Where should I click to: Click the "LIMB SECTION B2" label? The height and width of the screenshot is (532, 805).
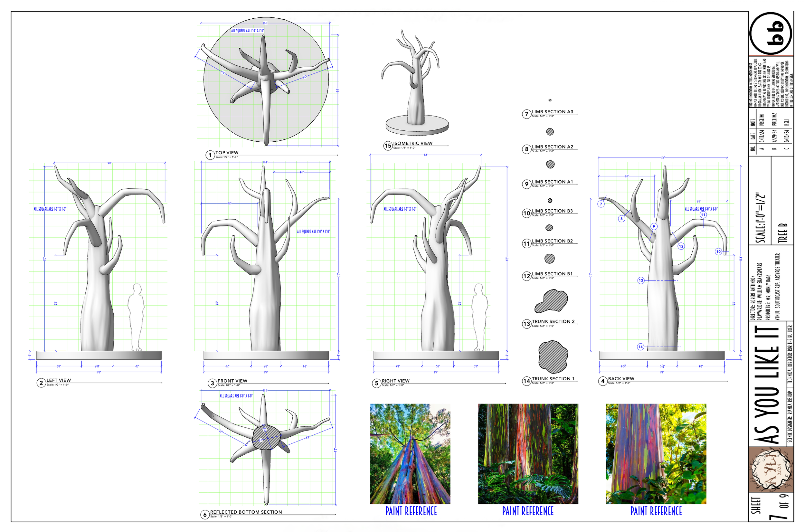[x=552, y=241]
